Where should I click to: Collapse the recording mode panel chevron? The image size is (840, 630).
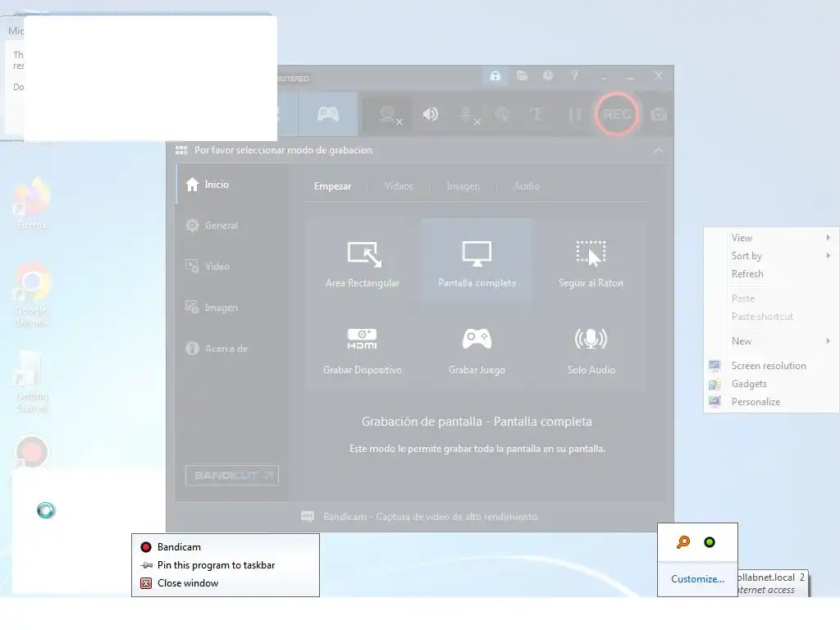pos(659,151)
